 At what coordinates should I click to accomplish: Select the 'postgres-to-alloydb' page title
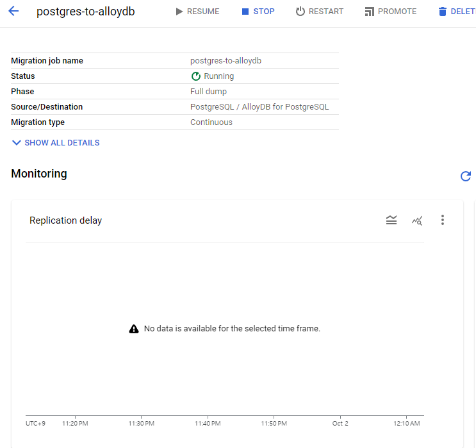pyautogui.click(x=86, y=12)
